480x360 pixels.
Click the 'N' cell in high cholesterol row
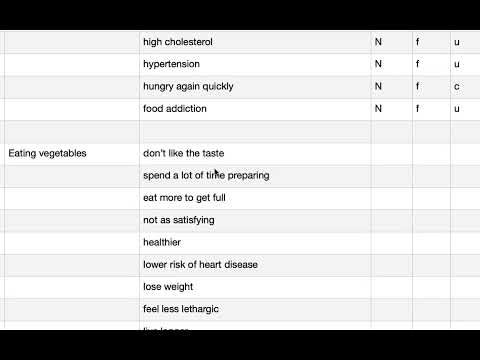(x=392, y=42)
